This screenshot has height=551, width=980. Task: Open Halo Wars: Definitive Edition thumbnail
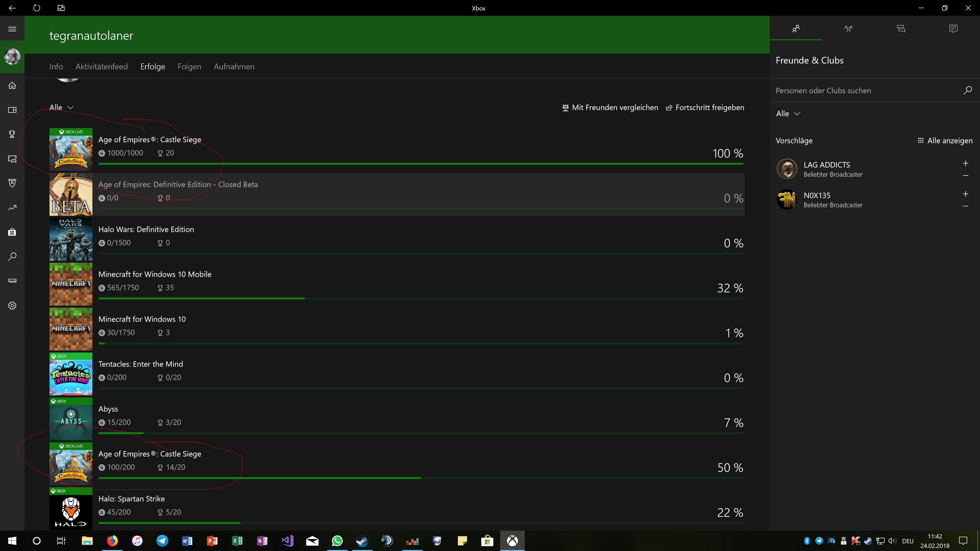[71, 239]
